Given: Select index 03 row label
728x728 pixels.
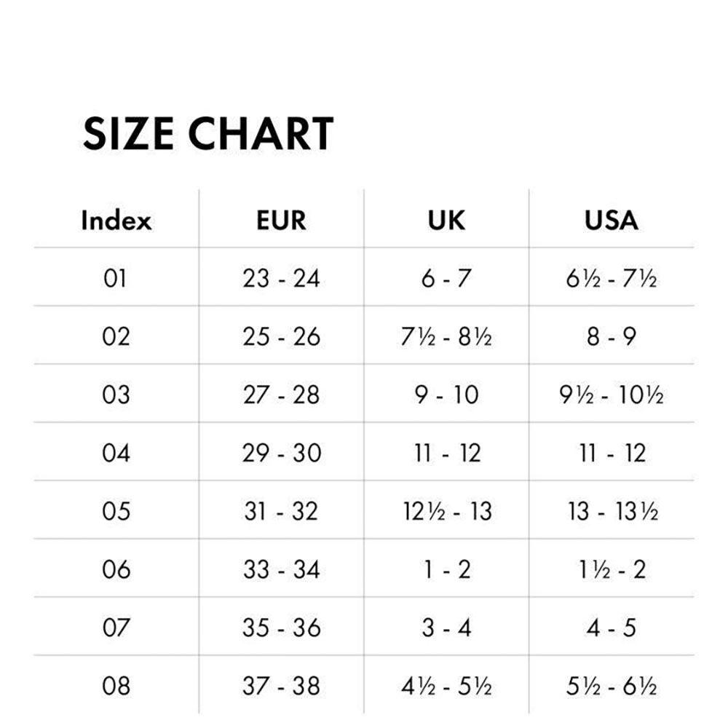Looking at the screenshot, I should pyautogui.click(x=116, y=395).
